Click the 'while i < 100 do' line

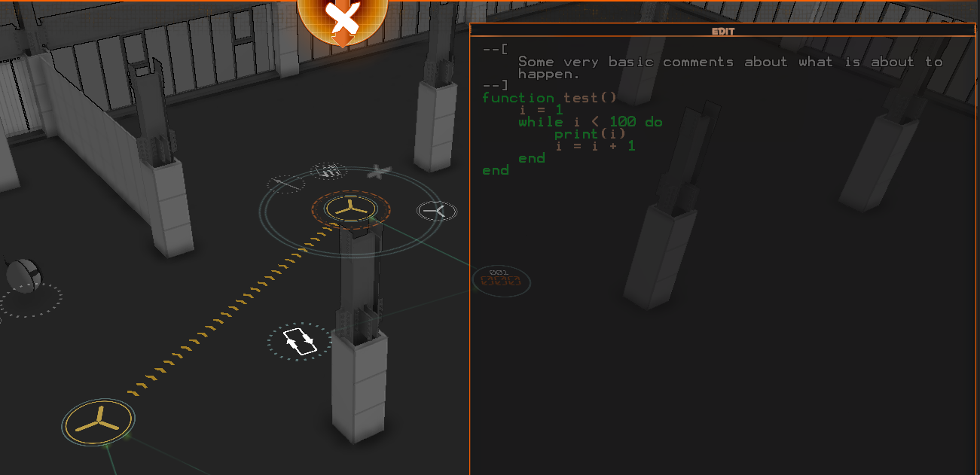590,122
